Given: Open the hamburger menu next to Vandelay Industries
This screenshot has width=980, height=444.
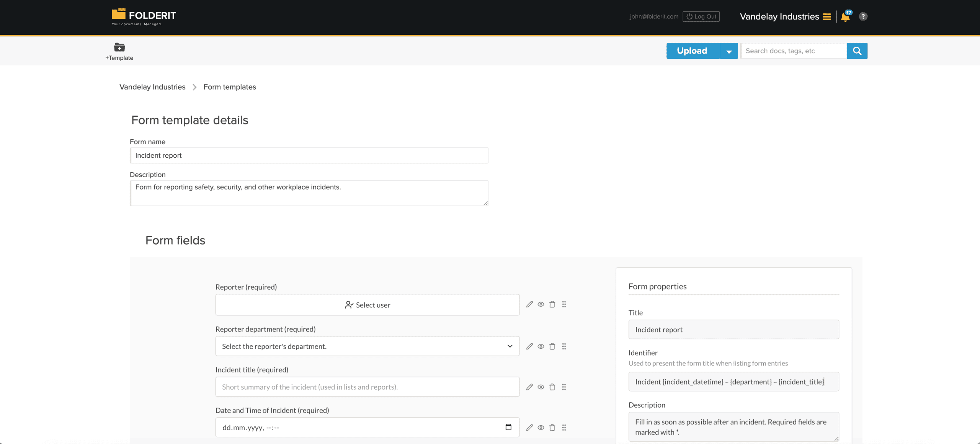Looking at the screenshot, I should [x=826, y=16].
